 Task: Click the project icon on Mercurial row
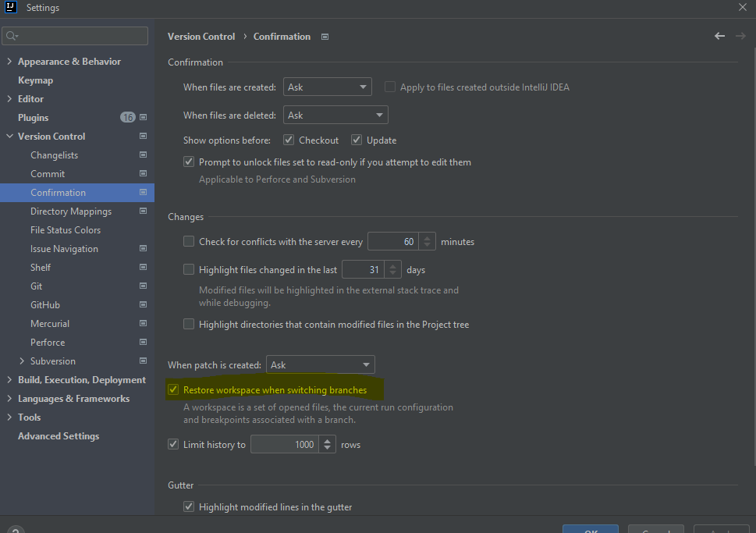tap(144, 323)
